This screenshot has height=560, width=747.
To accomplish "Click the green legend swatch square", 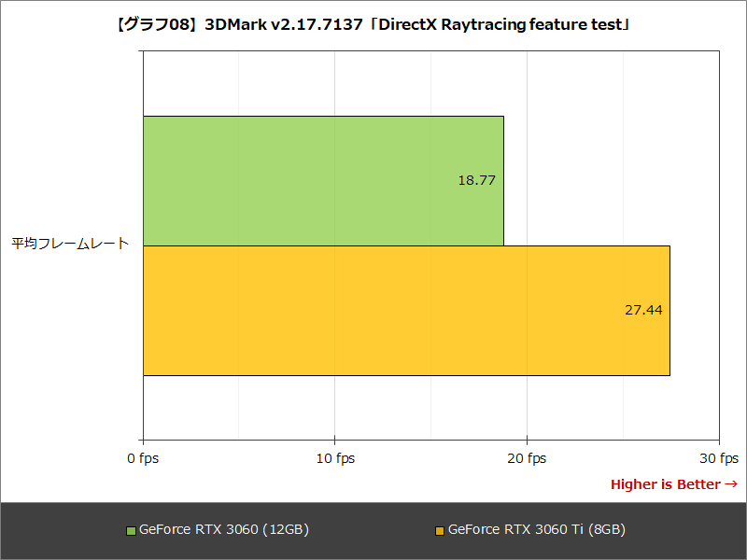I will point(130,529).
